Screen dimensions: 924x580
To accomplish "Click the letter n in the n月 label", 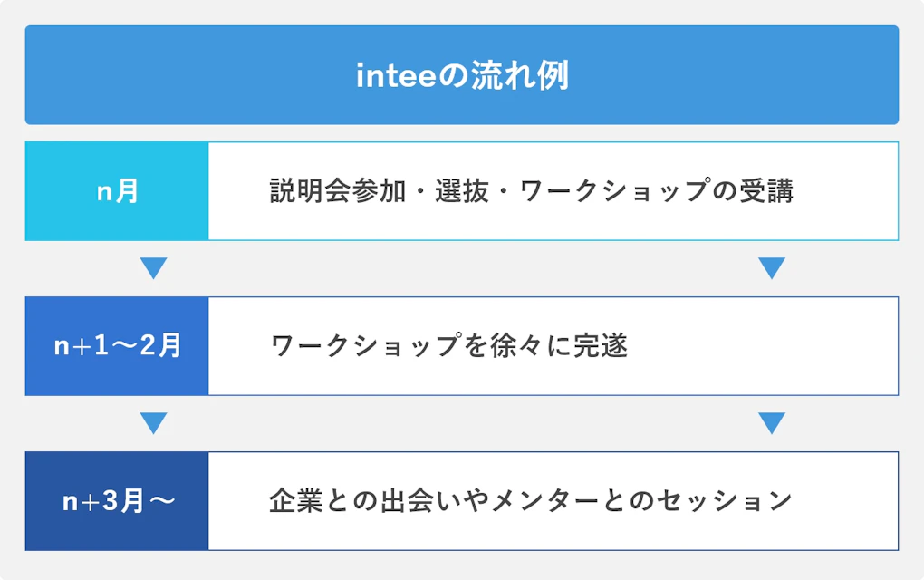I will click(x=104, y=193).
